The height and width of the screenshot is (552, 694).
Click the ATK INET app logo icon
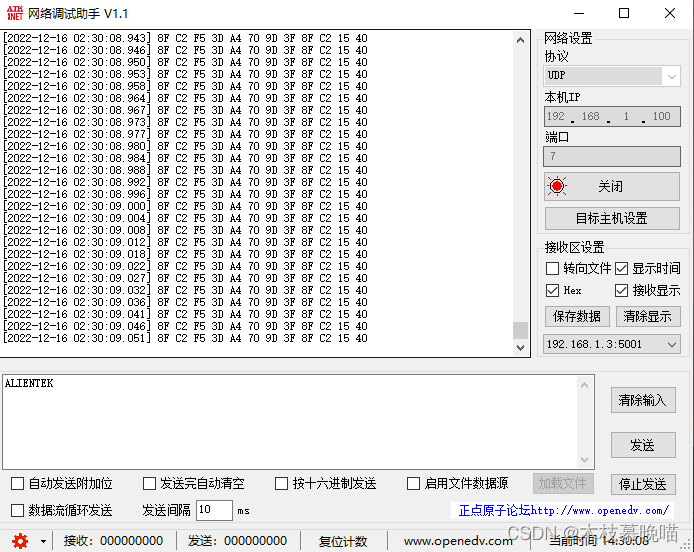(x=15, y=13)
